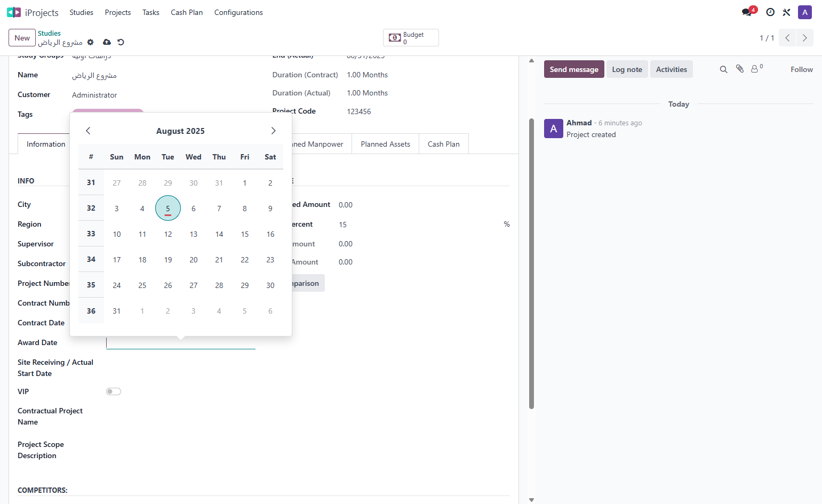Discard changes with undo icon
Viewport: 822px width, 504px height.
coord(121,42)
